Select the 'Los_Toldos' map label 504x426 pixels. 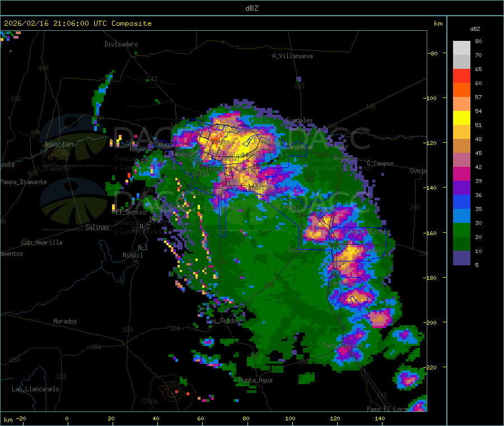pyautogui.click(x=223, y=321)
